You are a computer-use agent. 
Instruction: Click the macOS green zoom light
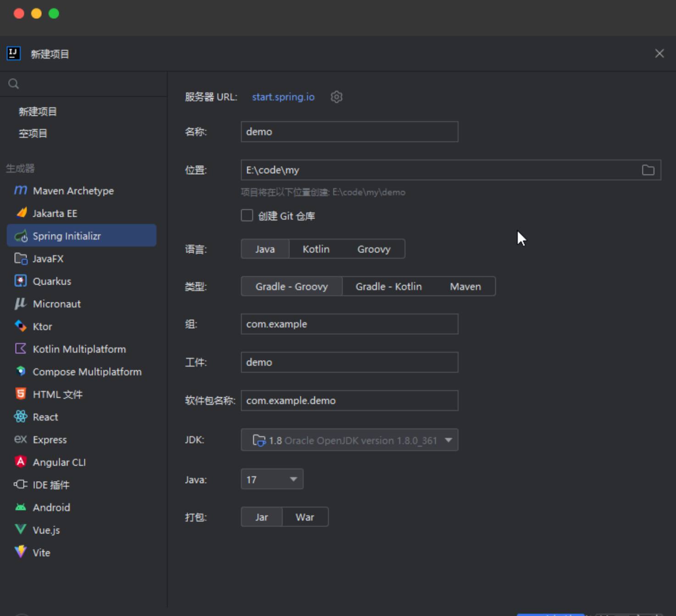(x=54, y=14)
